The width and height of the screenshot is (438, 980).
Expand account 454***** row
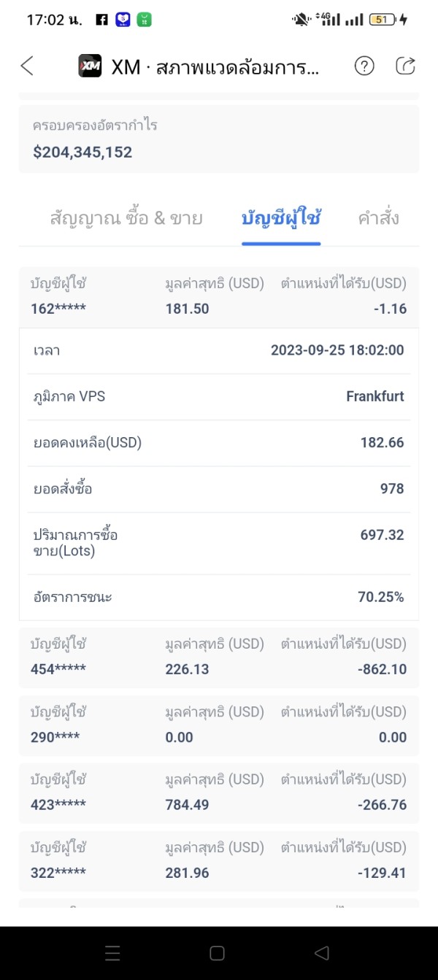point(219,657)
